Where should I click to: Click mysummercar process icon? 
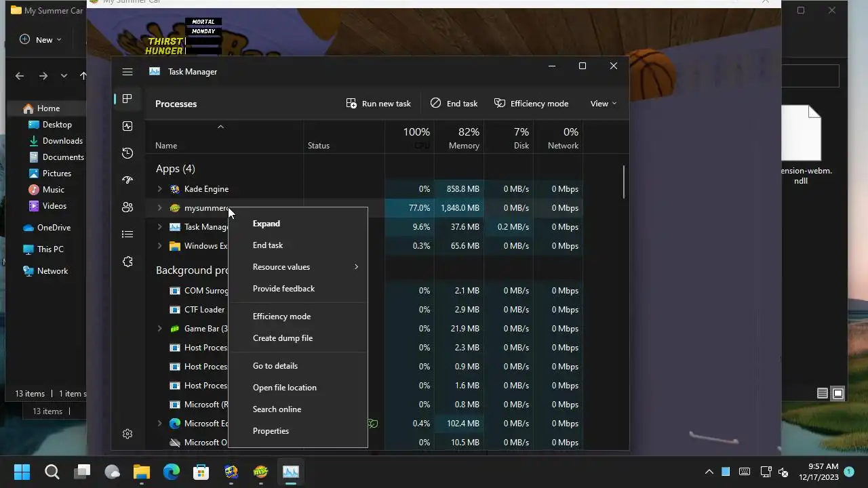[x=175, y=208]
